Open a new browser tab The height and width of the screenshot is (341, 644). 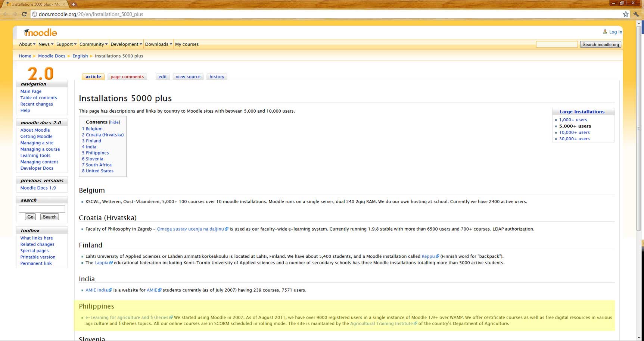74,4
